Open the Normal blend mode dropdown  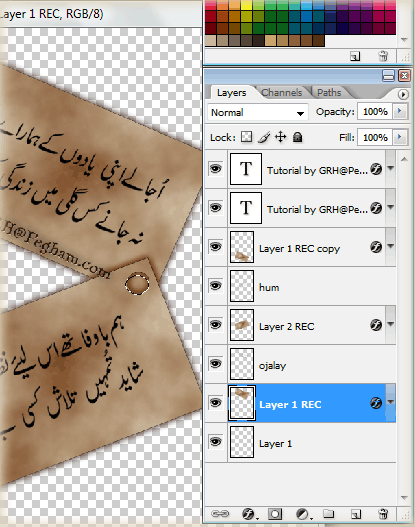[x=258, y=113]
